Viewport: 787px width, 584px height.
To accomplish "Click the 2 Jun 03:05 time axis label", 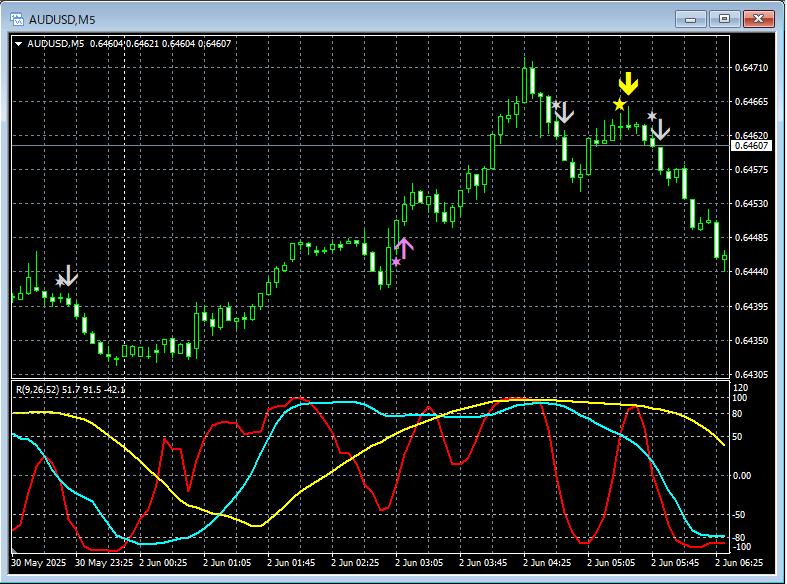I will click(417, 563).
